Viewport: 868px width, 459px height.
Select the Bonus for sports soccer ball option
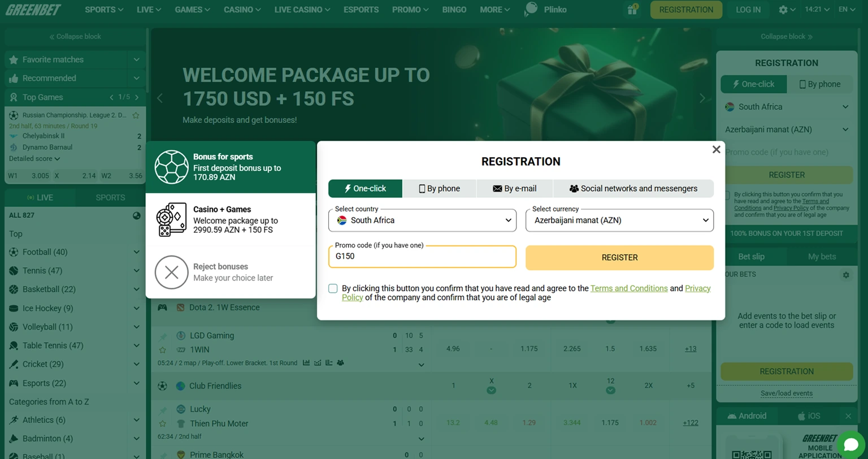click(x=231, y=167)
